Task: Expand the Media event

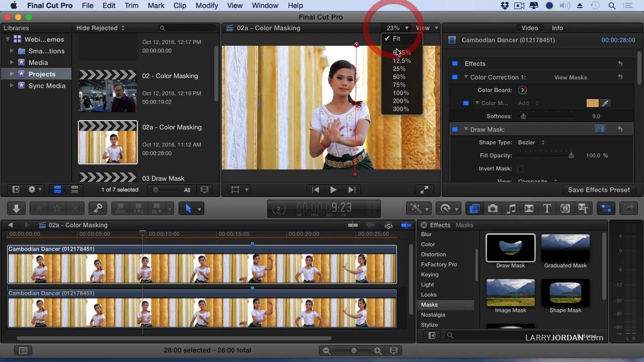Action: pos(12,62)
